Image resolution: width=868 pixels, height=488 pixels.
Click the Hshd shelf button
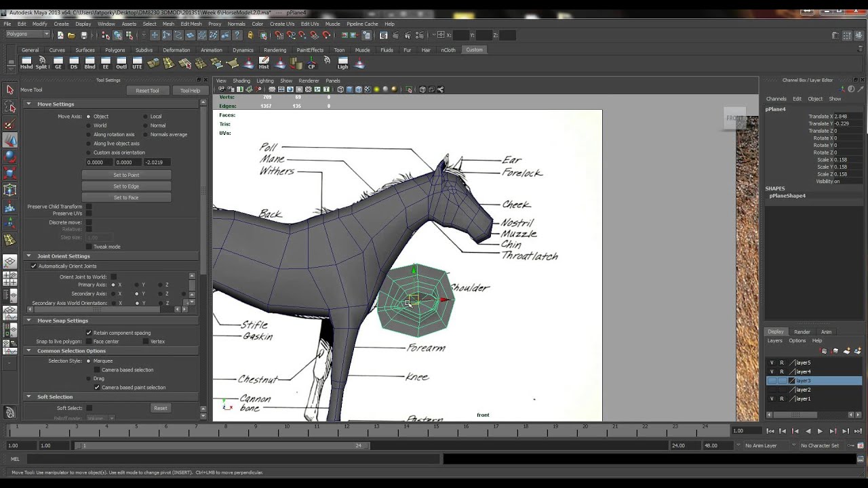coord(26,63)
